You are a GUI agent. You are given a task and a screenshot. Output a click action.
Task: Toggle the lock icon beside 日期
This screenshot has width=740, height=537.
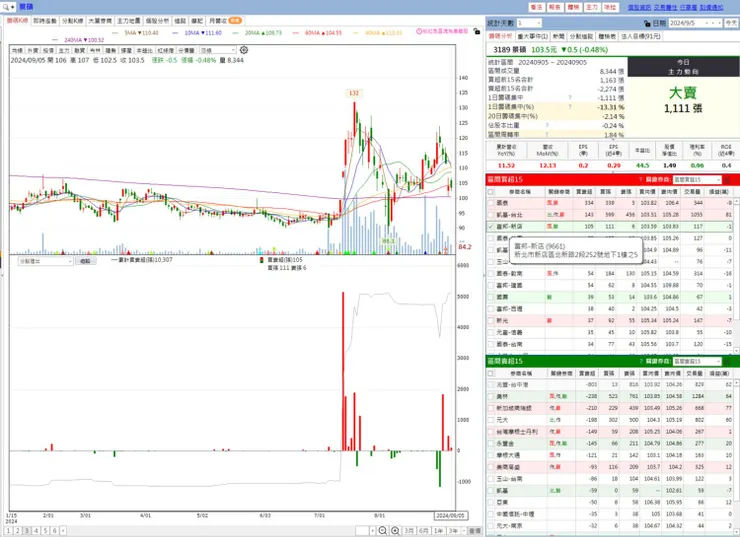(x=648, y=23)
